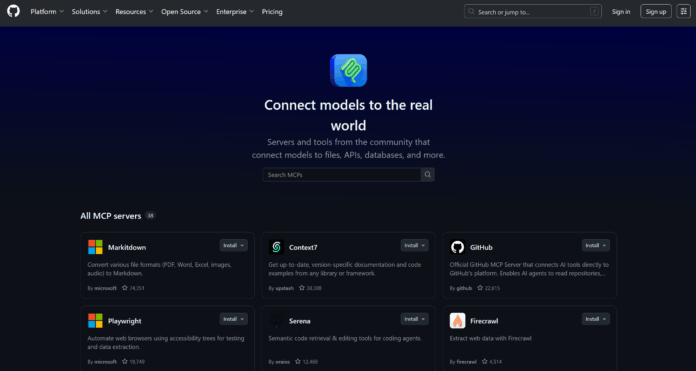Click the 22,615 star count

click(492, 288)
